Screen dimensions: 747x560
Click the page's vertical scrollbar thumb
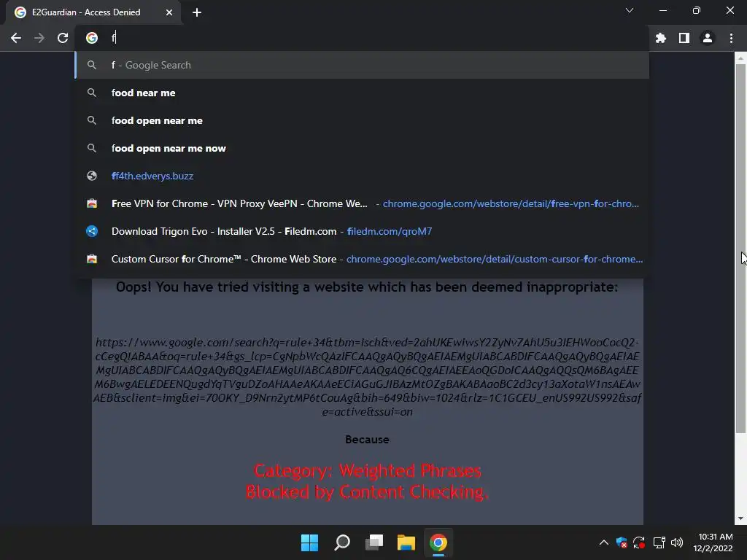pos(740,248)
